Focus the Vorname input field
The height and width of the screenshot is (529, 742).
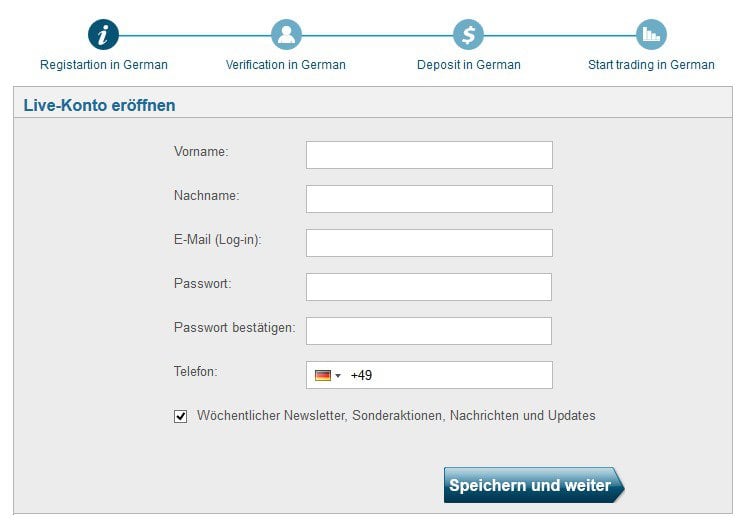coord(429,155)
